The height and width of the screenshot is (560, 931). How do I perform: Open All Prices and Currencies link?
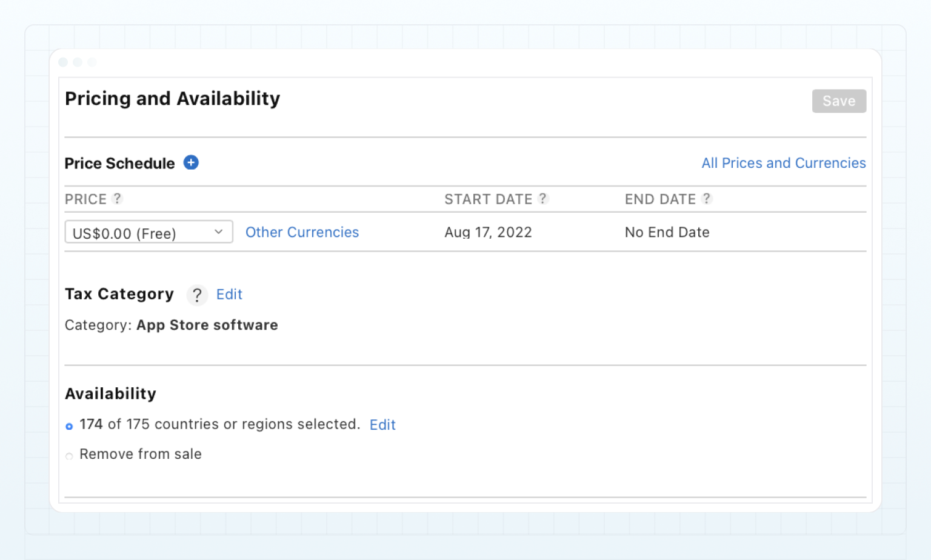click(x=783, y=163)
